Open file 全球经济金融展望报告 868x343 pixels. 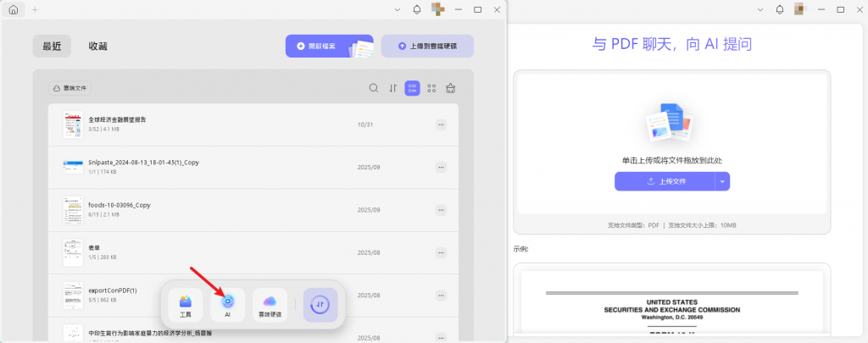click(x=253, y=124)
